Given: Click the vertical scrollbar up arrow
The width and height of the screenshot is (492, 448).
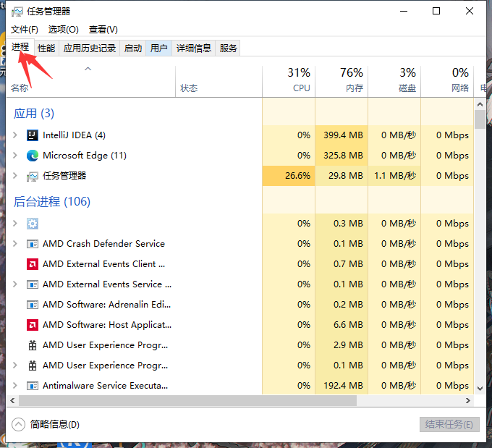Looking at the screenshot, I should (x=480, y=104).
